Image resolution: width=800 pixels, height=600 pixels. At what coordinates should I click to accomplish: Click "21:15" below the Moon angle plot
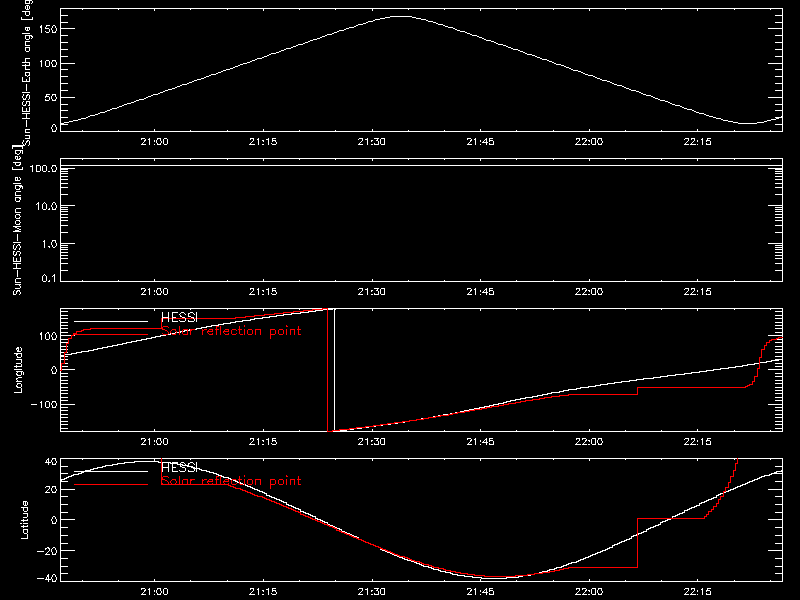263,291
